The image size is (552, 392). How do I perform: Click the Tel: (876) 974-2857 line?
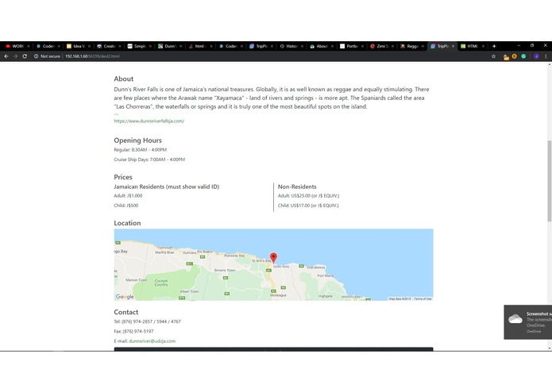pyautogui.click(x=147, y=321)
